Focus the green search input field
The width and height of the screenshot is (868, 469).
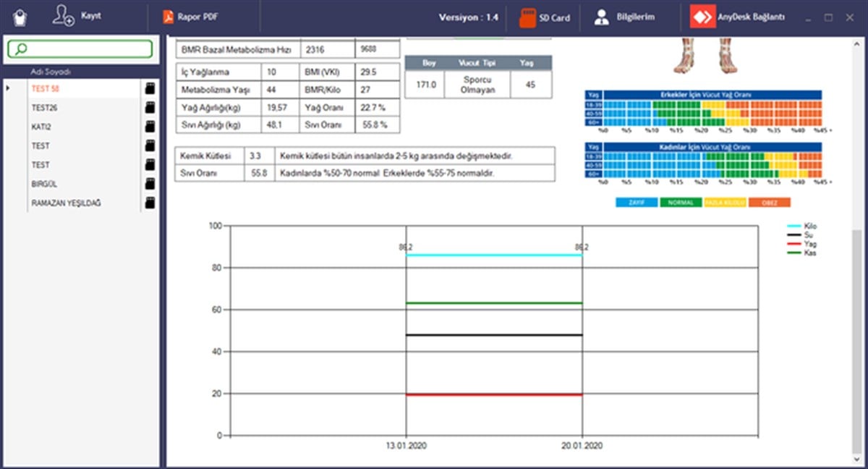80,49
